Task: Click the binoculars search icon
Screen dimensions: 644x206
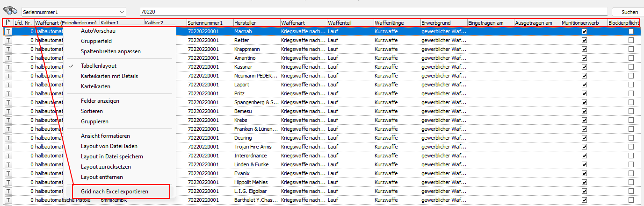Action: point(10,11)
